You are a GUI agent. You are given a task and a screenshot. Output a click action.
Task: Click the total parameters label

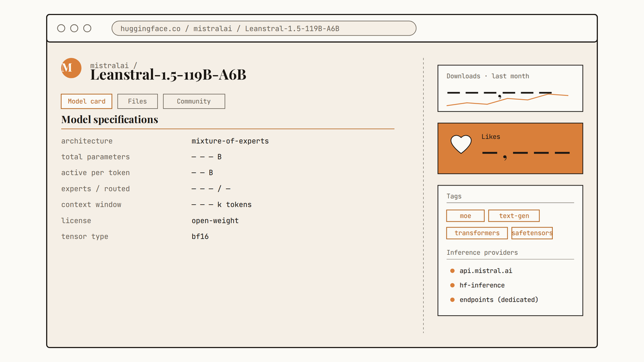[96, 157]
